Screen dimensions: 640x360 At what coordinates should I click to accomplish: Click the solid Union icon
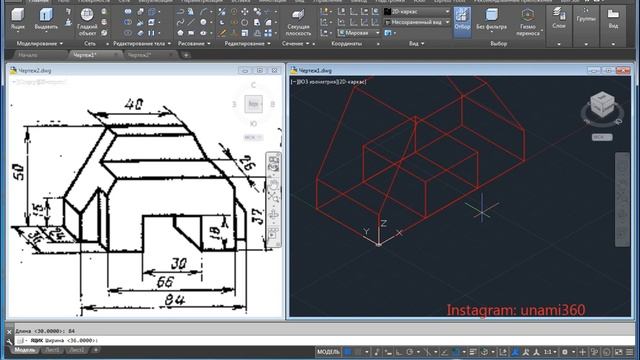128,12
